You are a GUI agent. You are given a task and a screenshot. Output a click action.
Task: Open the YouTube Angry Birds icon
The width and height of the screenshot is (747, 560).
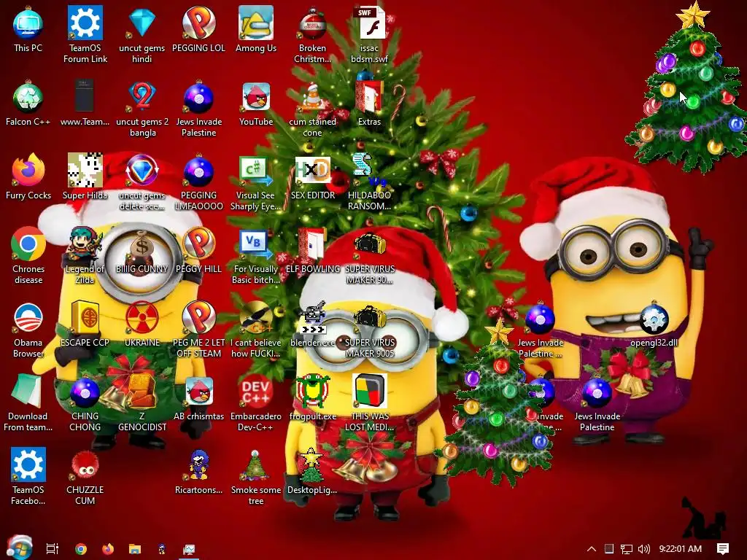[256, 97]
